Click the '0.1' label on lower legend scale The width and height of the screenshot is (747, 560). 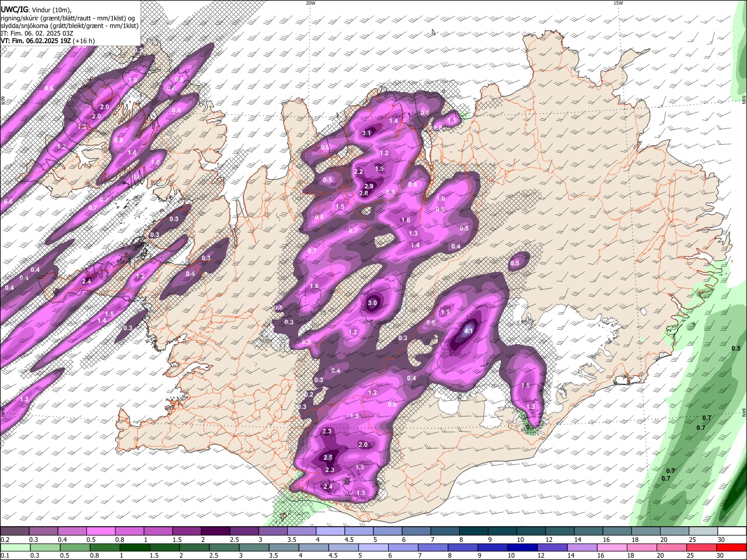(x=5, y=555)
